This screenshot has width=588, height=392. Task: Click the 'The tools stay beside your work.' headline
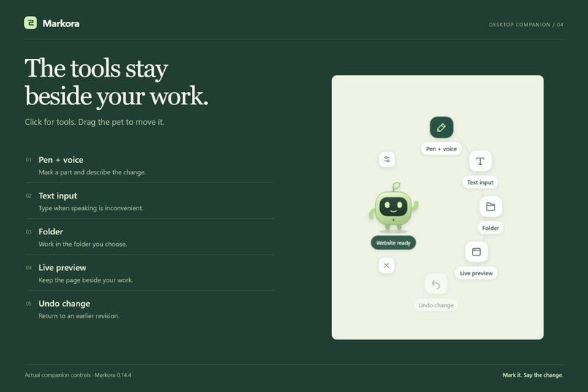[x=116, y=82]
